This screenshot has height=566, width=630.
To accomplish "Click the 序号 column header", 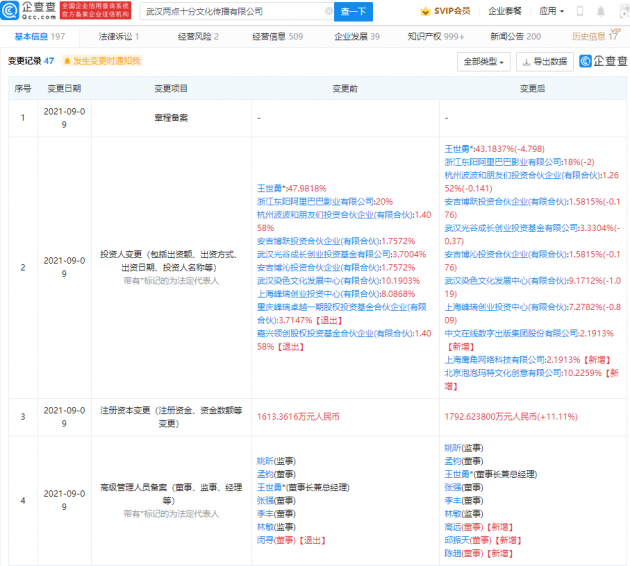I will pyautogui.click(x=22, y=88).
